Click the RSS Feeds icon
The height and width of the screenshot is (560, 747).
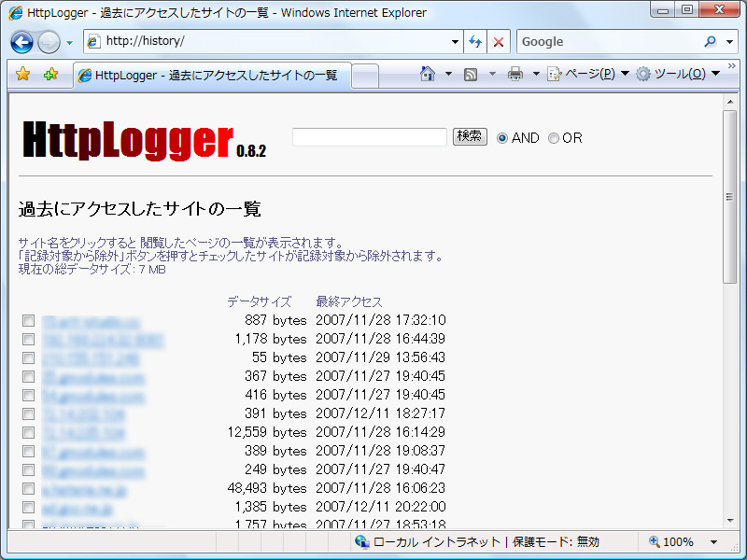[471, 75]
